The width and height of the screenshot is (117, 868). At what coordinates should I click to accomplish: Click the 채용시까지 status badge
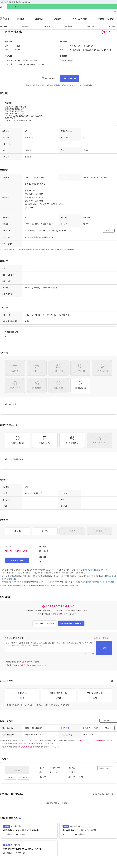tap(107, 32)
